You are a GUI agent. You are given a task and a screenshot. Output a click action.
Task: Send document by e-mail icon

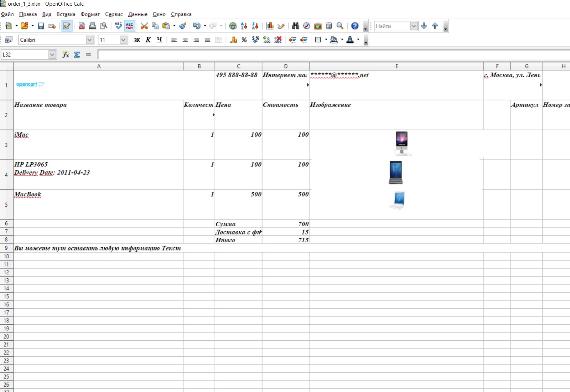(x=52, y=26)
